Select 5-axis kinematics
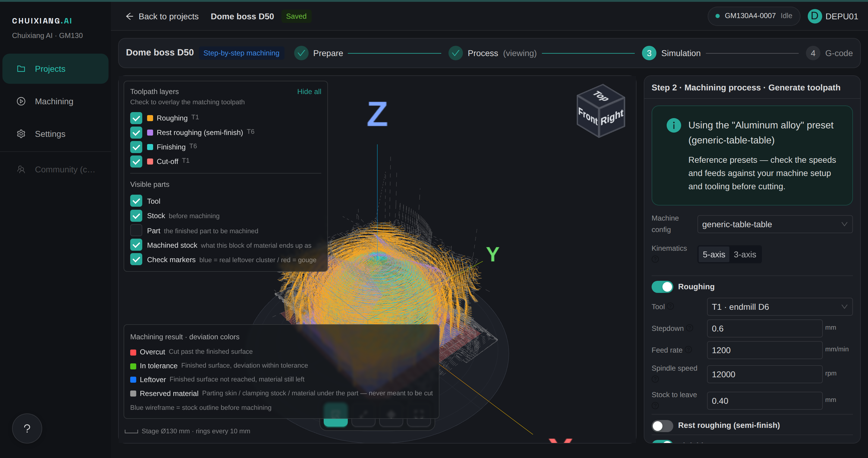The width and height of the screenshot is (868, 458). (714, 255)
